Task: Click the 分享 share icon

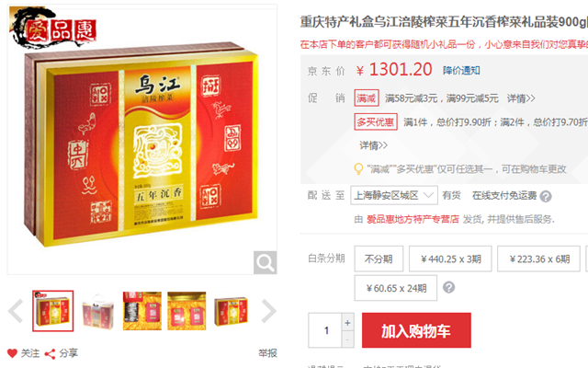Action: pyautogui.click(x=50, y=353)
